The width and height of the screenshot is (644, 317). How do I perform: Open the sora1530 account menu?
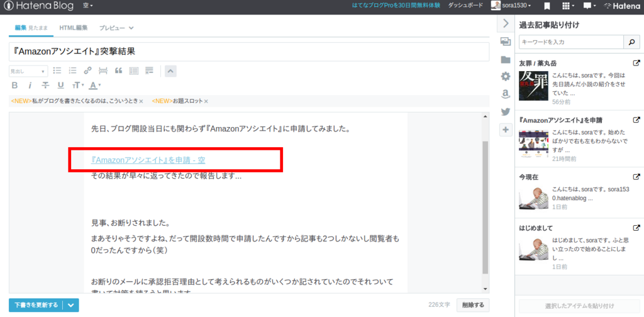[511, 6]
